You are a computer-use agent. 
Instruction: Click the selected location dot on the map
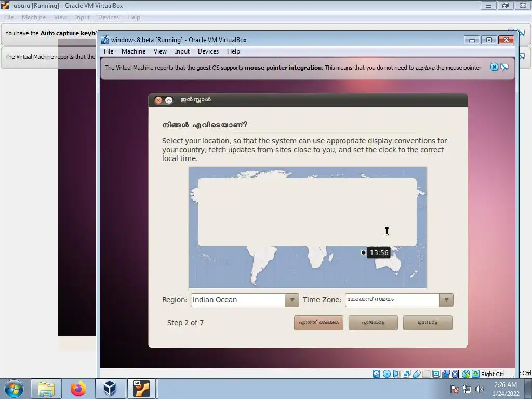coord(363,252)
